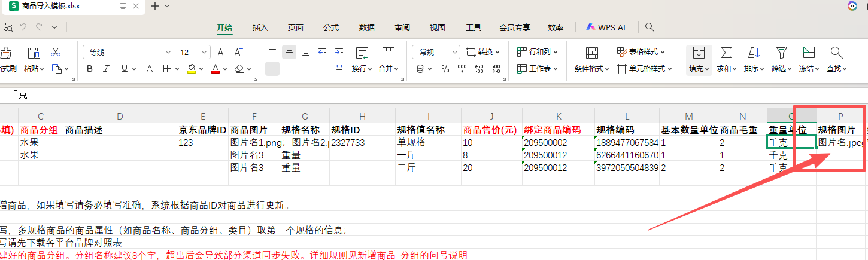Image resolution: width=868 pixels, height=260 pixels.
Task: Expand the 换行 wrap text dropdown
Action: pyautogui.click(x=370, y=69)
